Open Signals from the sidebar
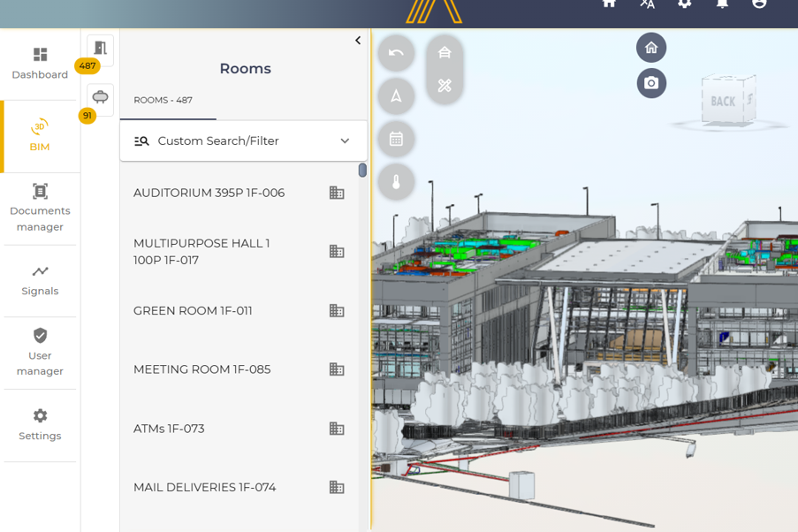The width and height of the screenshot is (798, 532). click(39, 281)
